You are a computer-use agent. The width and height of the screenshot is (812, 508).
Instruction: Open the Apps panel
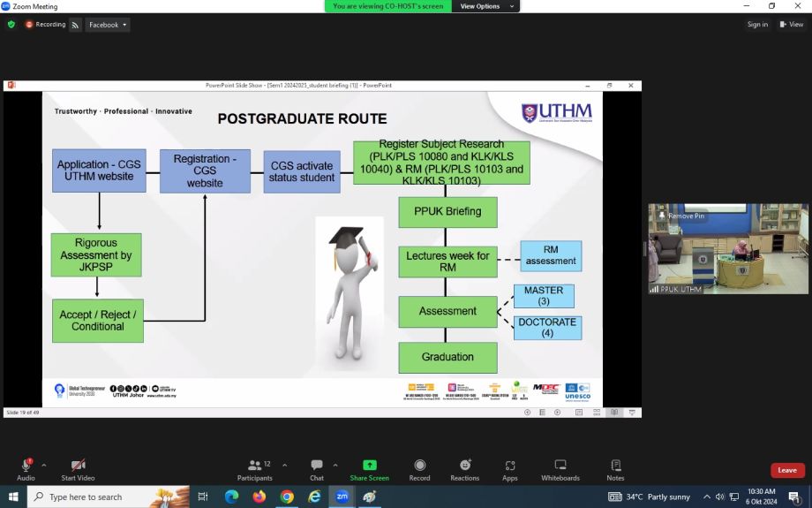(509, 469)
